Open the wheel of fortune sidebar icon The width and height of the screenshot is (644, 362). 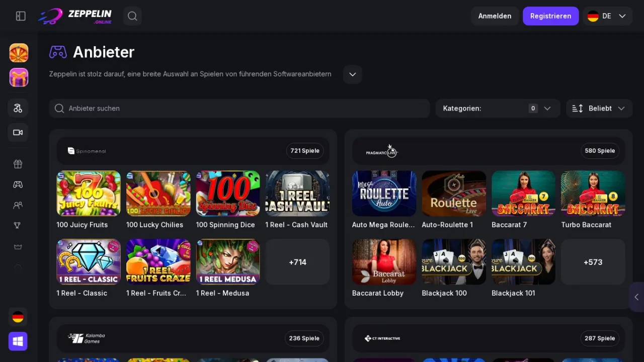(19, 53)
